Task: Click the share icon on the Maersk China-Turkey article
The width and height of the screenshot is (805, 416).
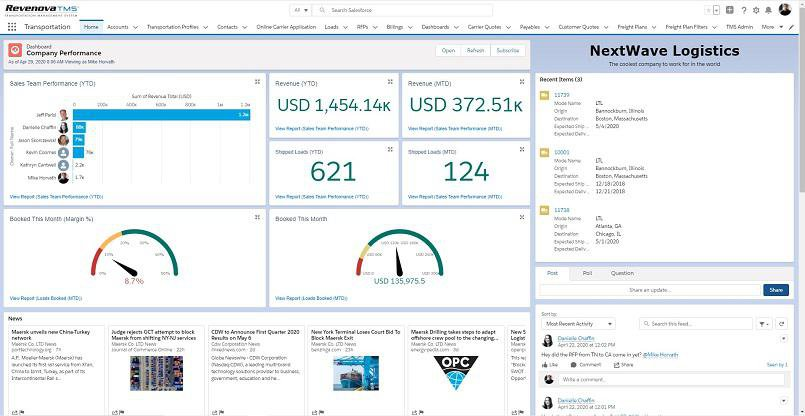Action: click(x=14, y=411)
